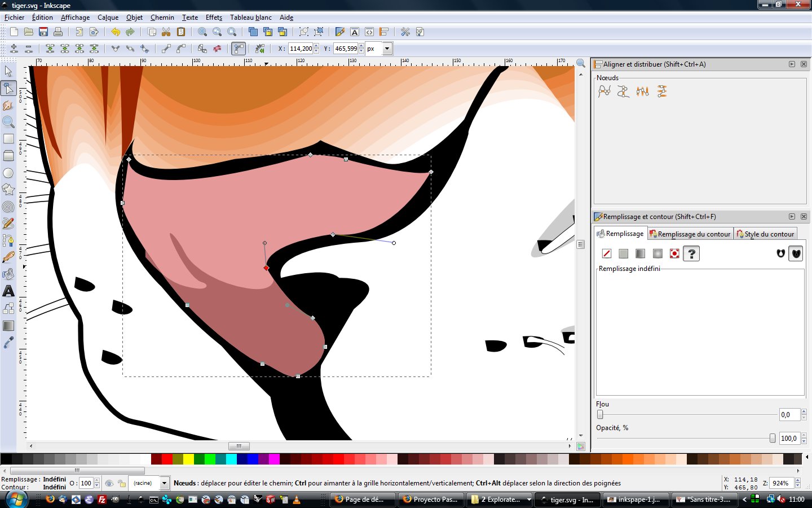This screenshot has width=812, height=508.
Task: Open the units px dropdown
Action: (x=387, y=49)
